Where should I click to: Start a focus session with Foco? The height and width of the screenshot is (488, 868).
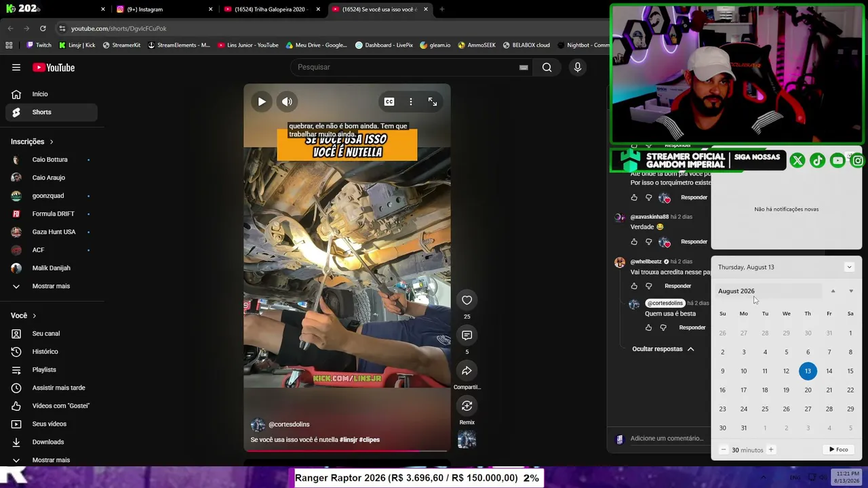coord(838,449)
